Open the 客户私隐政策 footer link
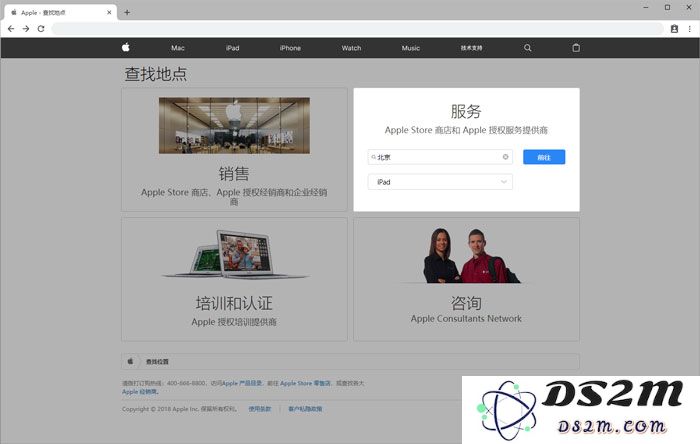The width and height of the screenshot is (700, 444). pos(305,409)
